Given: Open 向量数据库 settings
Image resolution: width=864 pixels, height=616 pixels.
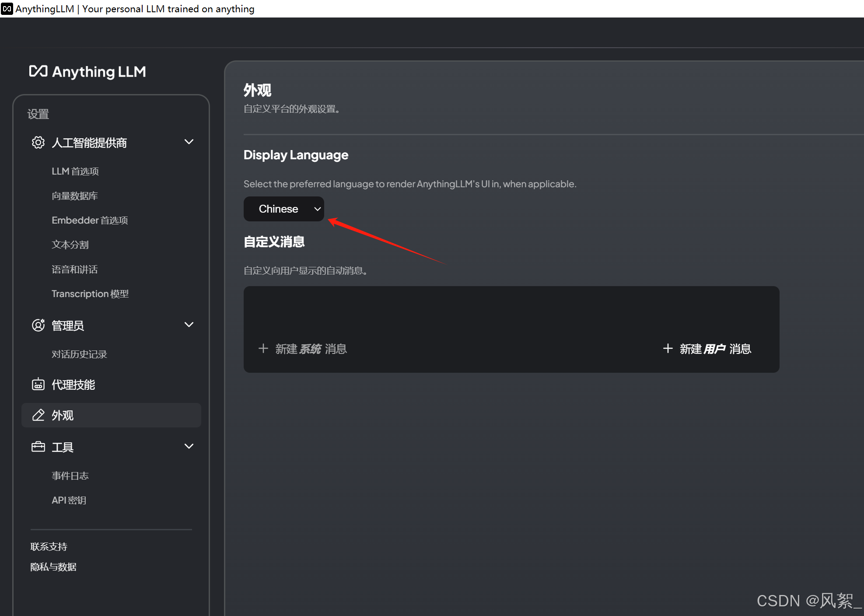Looking at the screenshot, I should point(75,196).
